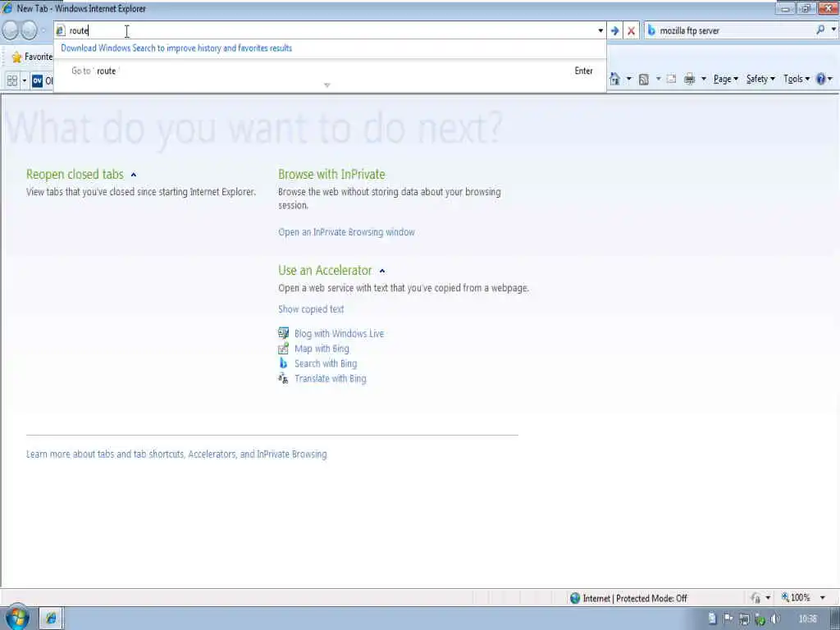
Task: Click Browse with InPrivate heading
Action: [331, 175]
